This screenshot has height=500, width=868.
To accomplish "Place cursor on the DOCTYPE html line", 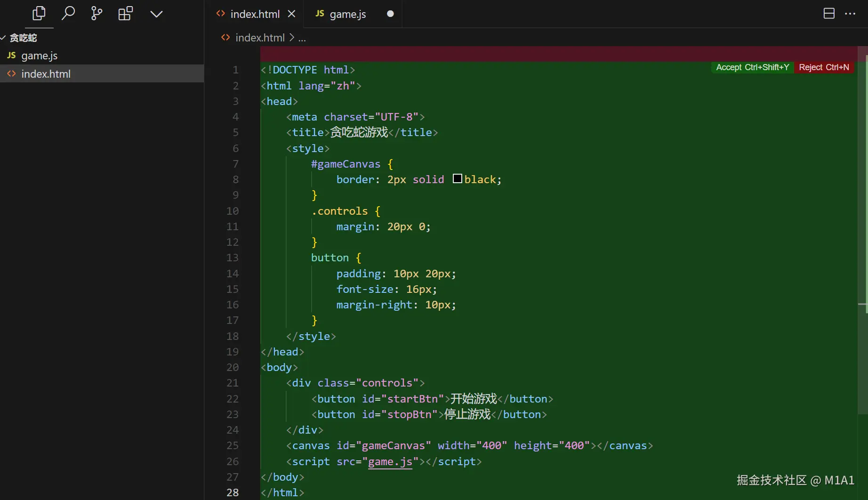I will click(308, 70).
